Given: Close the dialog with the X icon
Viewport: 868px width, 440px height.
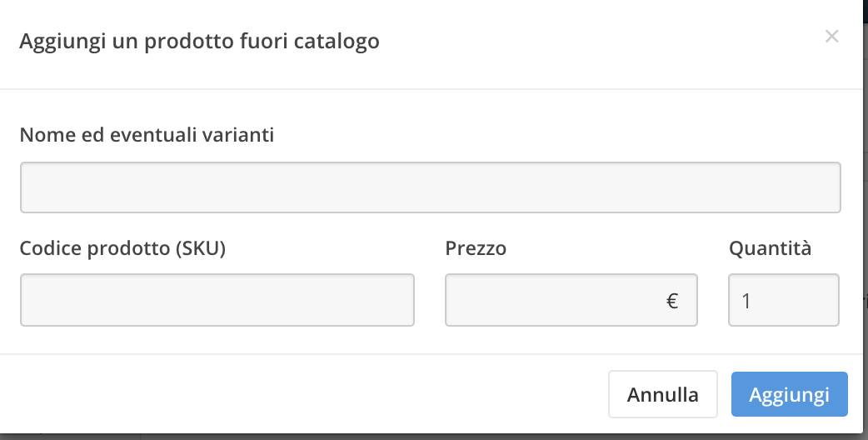Looking at the screenshot, I should [831, 37].
